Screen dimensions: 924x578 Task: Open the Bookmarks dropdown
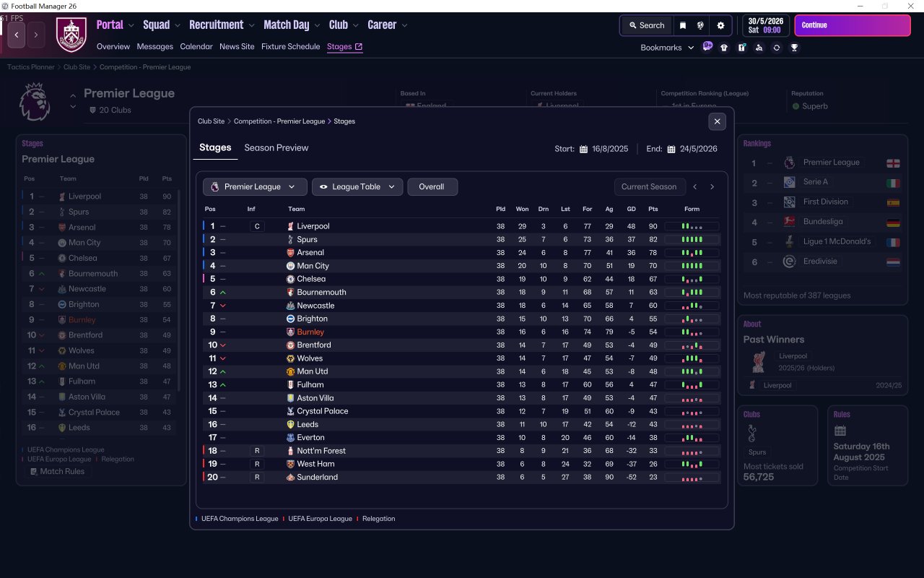click(667, 48)
